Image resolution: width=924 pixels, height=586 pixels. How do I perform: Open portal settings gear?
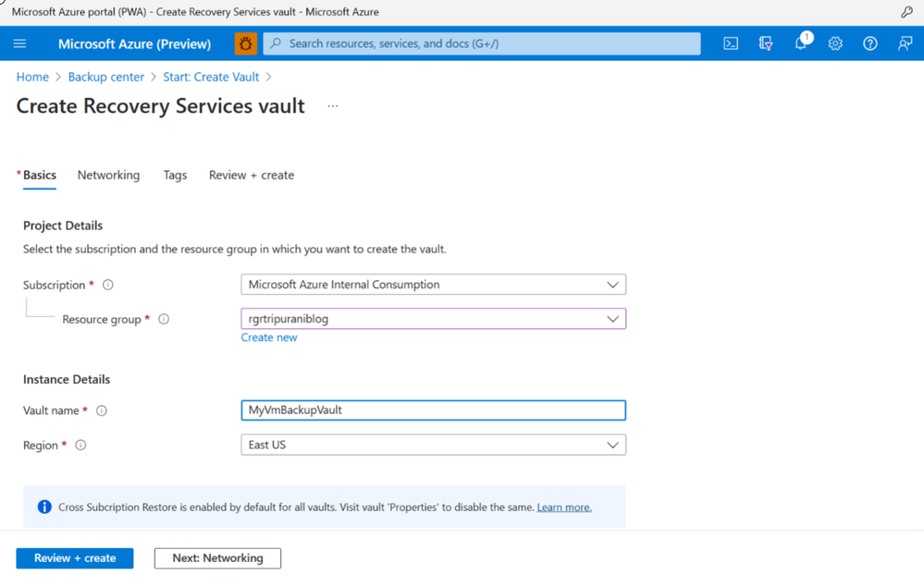[x=835, y=43]
